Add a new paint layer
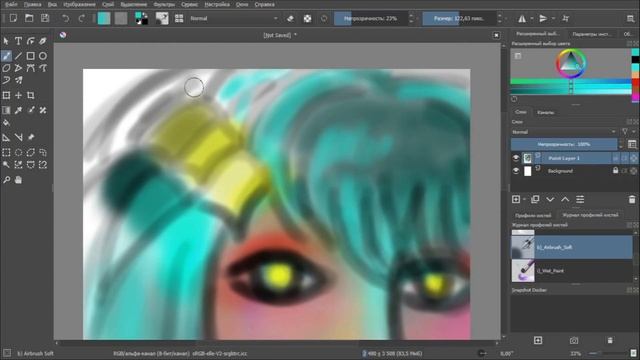The image size is (640, 360). [x=516, y=199]
